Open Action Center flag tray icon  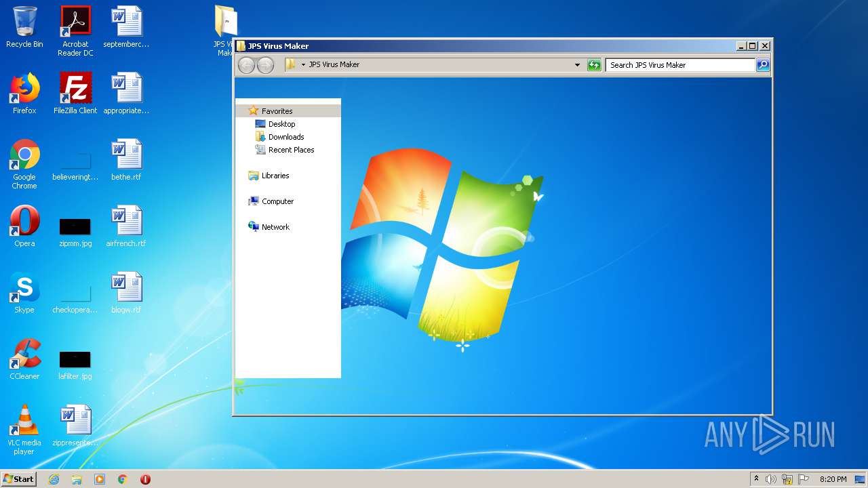click(x=804, y=479)
